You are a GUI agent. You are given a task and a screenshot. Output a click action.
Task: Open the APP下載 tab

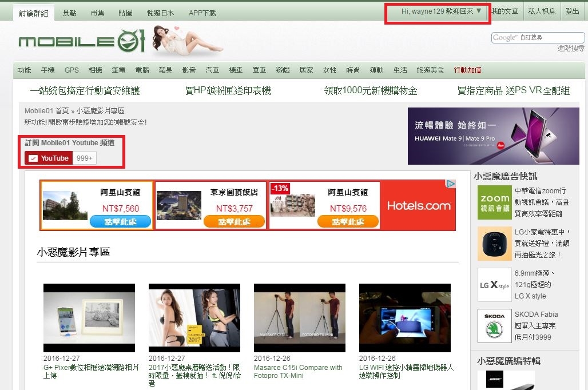pos(202,13)
